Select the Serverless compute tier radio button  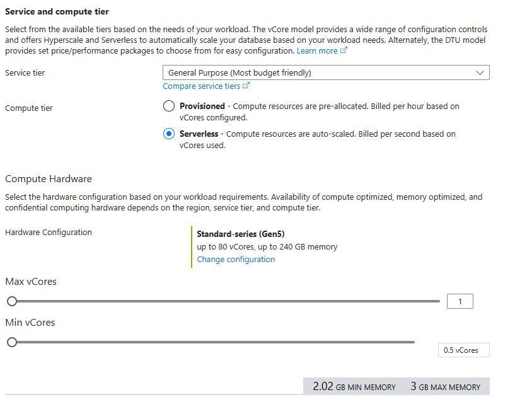169,134
